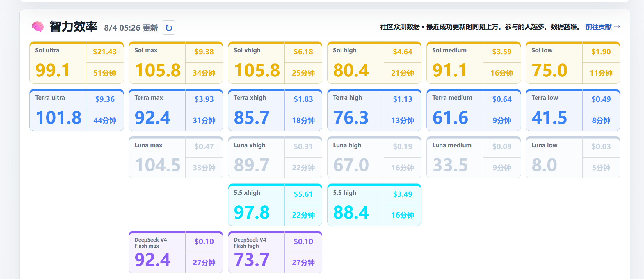Viewport: 644px width, 279px height.
Task: Click the 11分钟 duration
Action: 601,73
